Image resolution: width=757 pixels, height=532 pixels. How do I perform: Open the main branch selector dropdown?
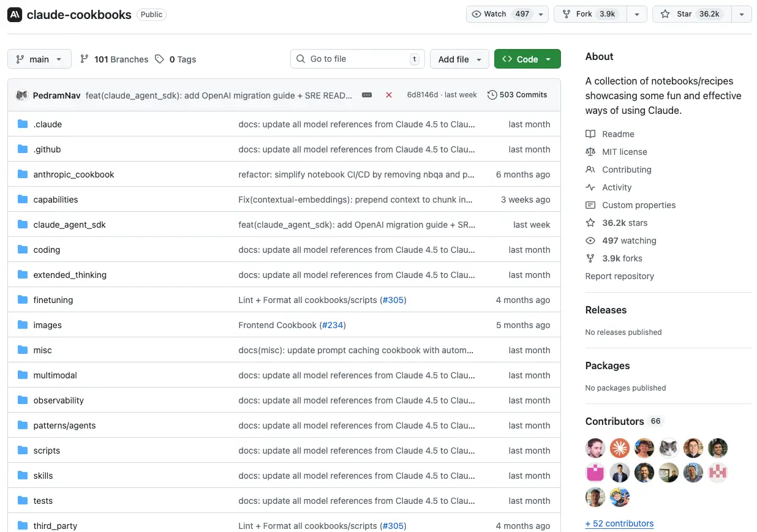39,59
